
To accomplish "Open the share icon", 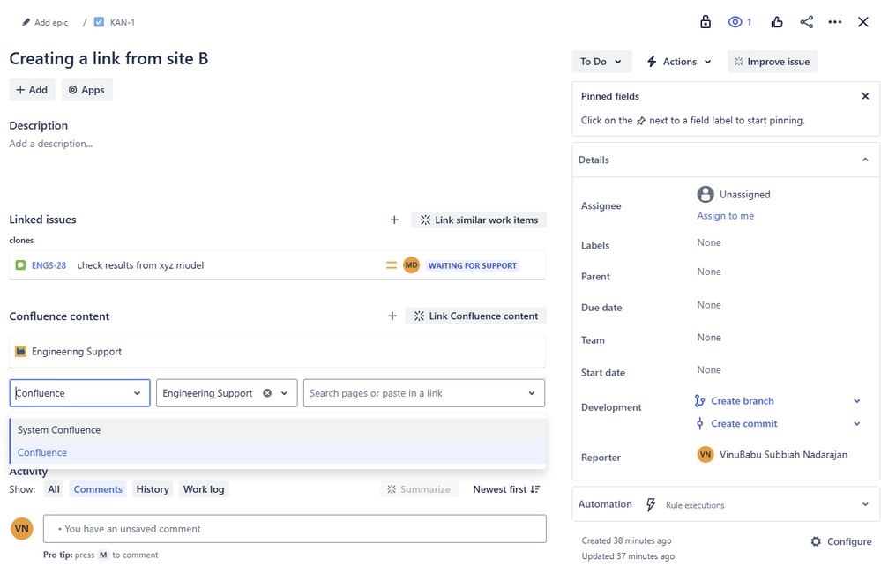I will click(806, 22).
